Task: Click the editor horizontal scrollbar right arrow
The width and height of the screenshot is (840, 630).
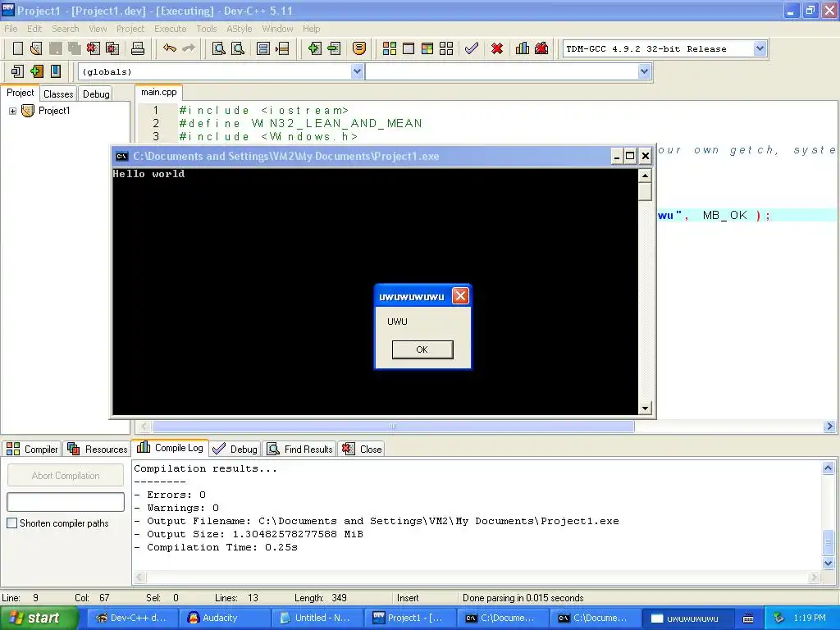Action: (x=830, y=427)
